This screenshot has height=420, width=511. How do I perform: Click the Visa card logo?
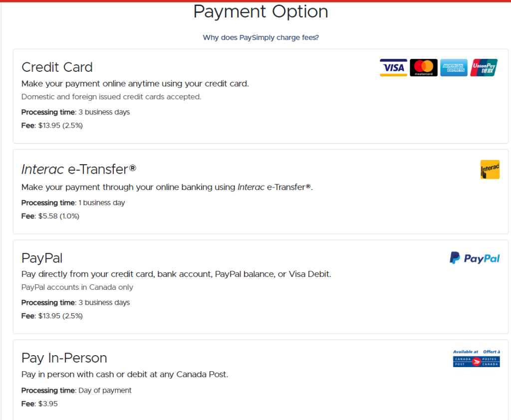click(x=393, y=67)
